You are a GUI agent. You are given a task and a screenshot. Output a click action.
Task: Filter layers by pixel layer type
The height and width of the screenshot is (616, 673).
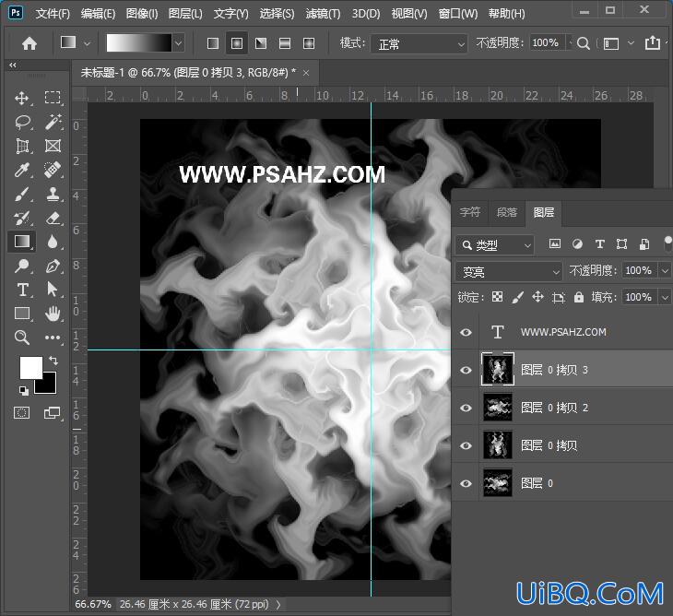tap(555, 244)
